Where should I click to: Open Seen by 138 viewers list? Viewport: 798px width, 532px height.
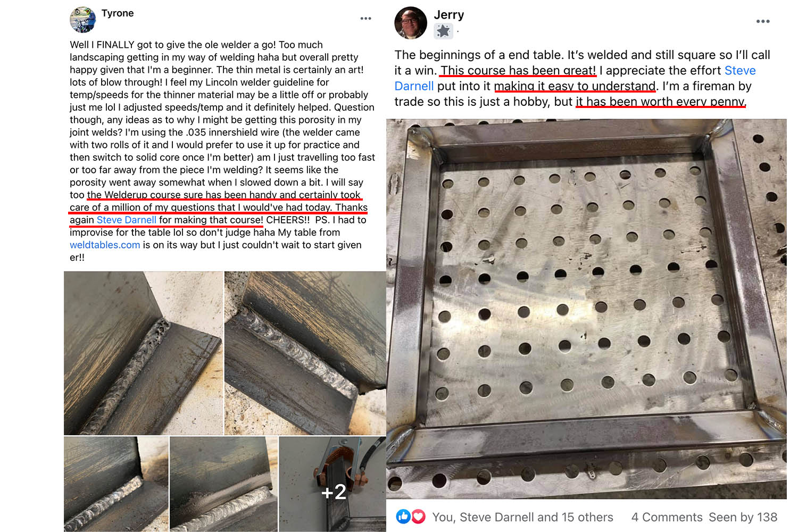(743, 517)
